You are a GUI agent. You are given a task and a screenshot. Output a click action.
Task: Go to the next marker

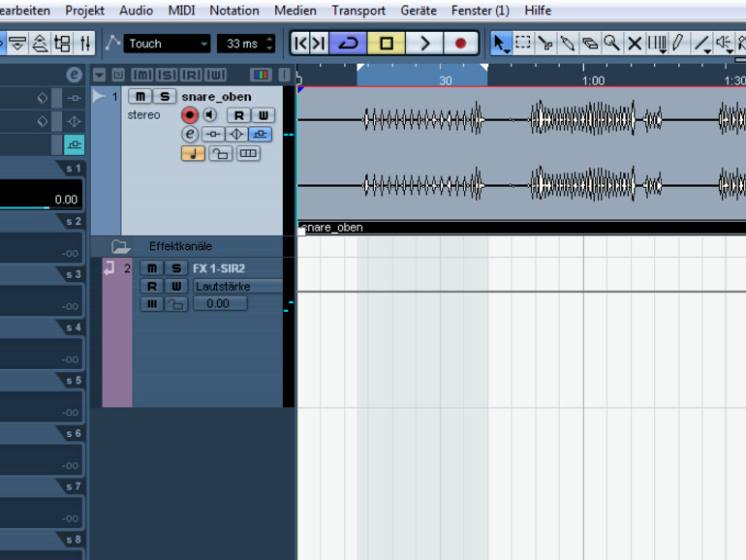[x=319, y=44]
